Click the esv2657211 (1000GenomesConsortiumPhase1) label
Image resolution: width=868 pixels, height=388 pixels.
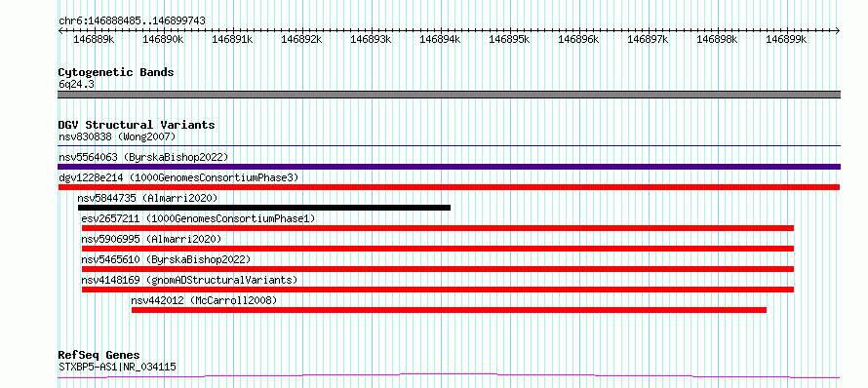click(198, 218)
